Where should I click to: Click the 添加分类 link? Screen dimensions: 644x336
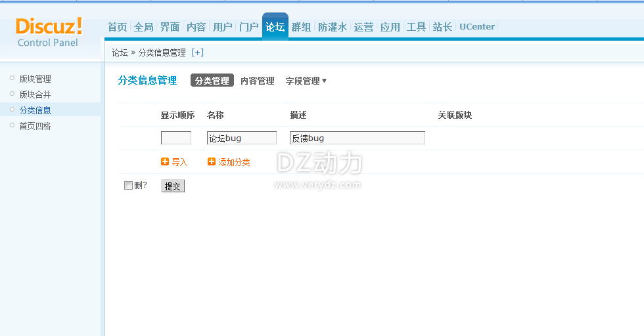coord(234,162)
